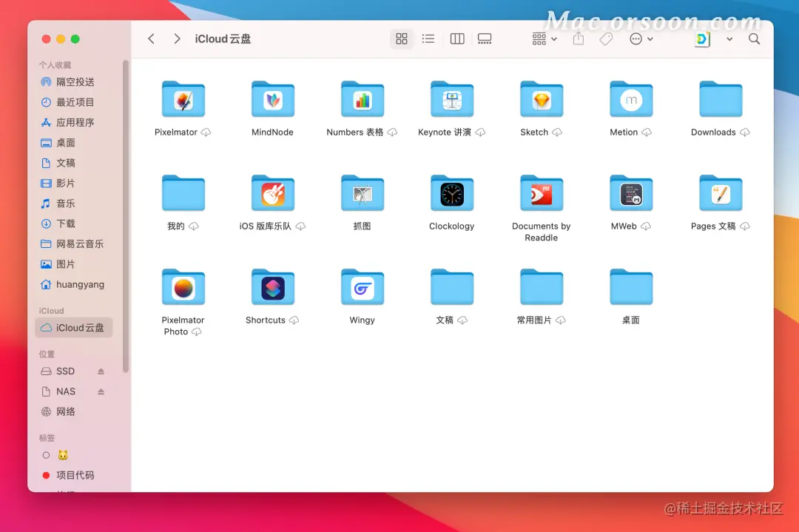Image resolution: width=799 pixels, height=532 pixels.
Task: Select the 我的 folder
Action: click(x=183, y=193)
